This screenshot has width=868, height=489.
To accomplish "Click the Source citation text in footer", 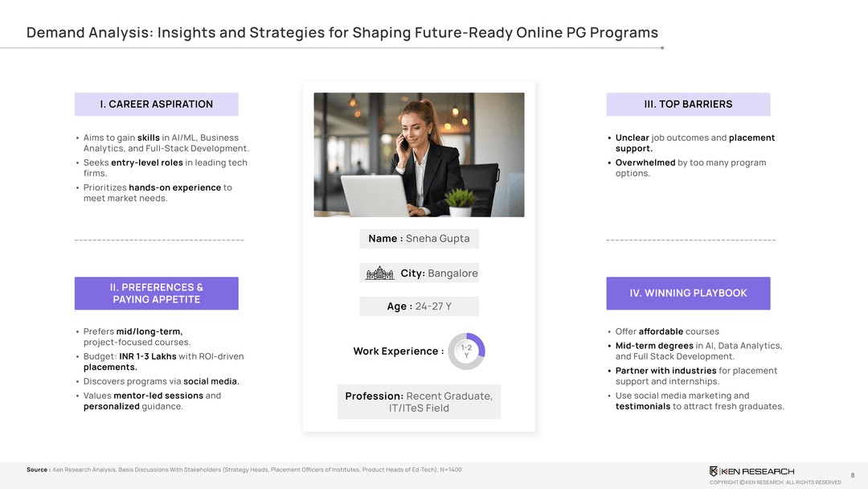I will pos(244,470).
